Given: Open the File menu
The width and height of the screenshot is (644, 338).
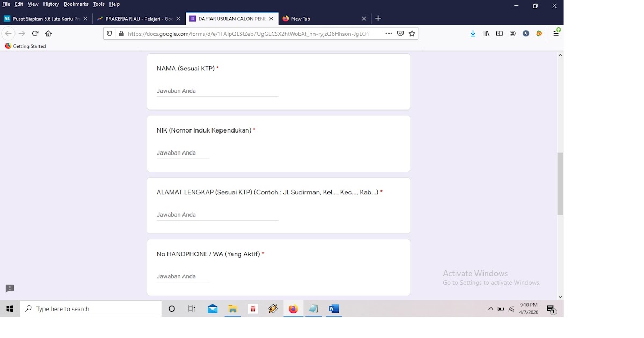Looking at the screenshot, I should point(6,4).
